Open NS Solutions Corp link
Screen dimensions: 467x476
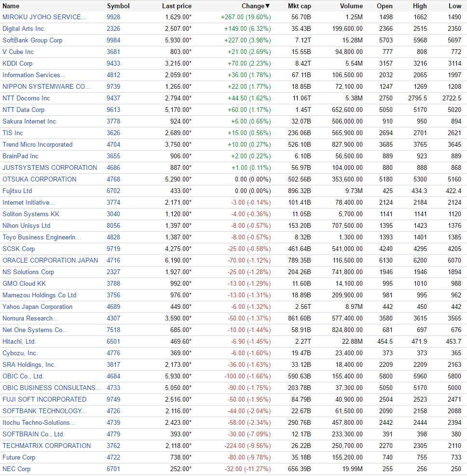(28, 272)
